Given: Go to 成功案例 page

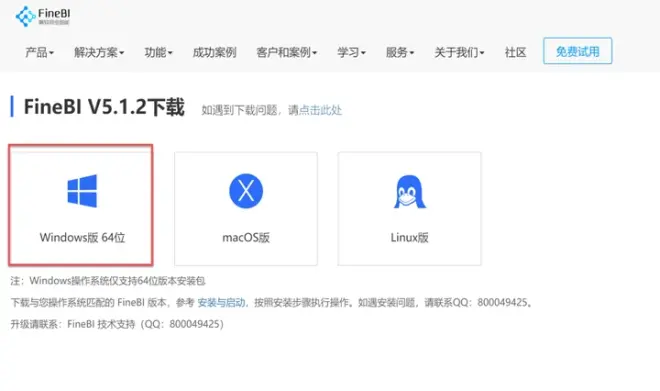Looking at the screenshot, I should click(214, 52).
